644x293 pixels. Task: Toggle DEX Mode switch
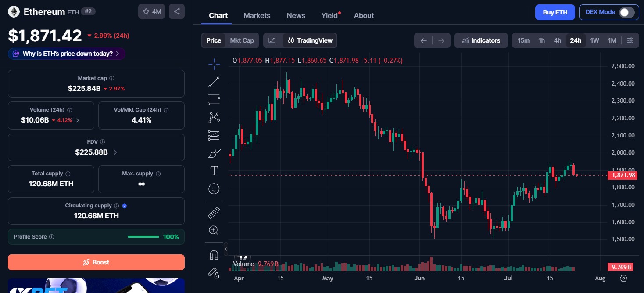pos(627,12)
